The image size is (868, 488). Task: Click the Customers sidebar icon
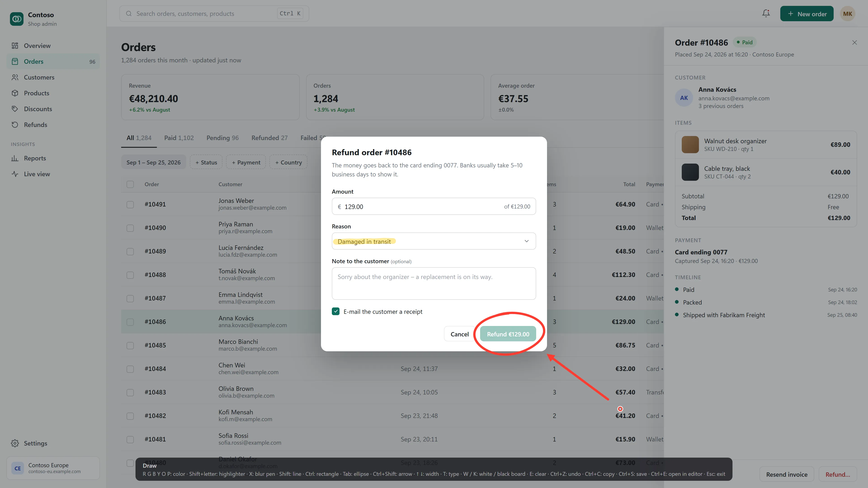pyautogui.click(x=15, y=77)
